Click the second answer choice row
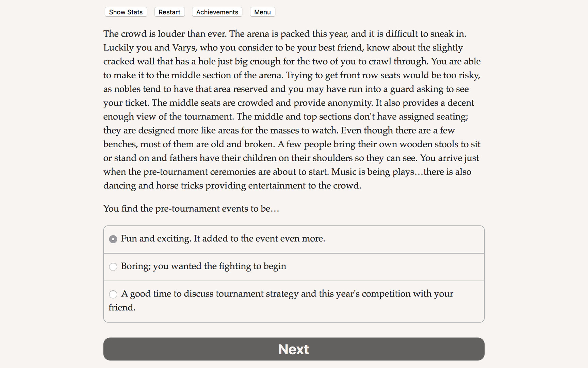 point(293,267)
